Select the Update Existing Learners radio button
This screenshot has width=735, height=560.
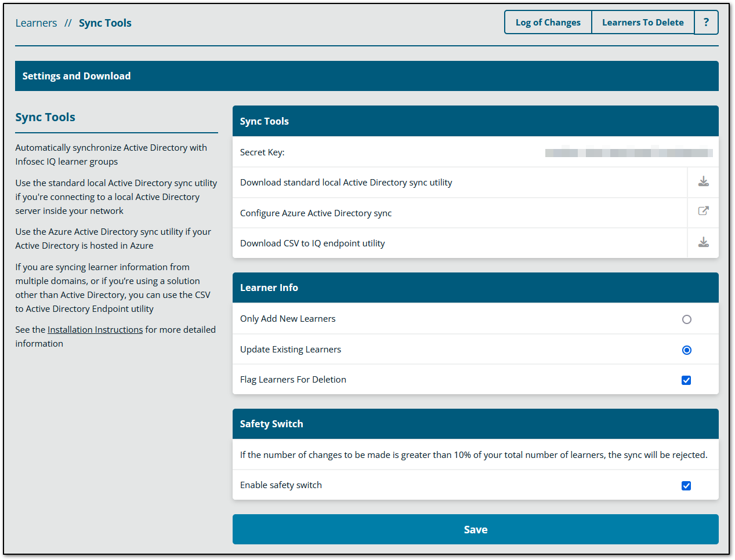coord(686,350)
